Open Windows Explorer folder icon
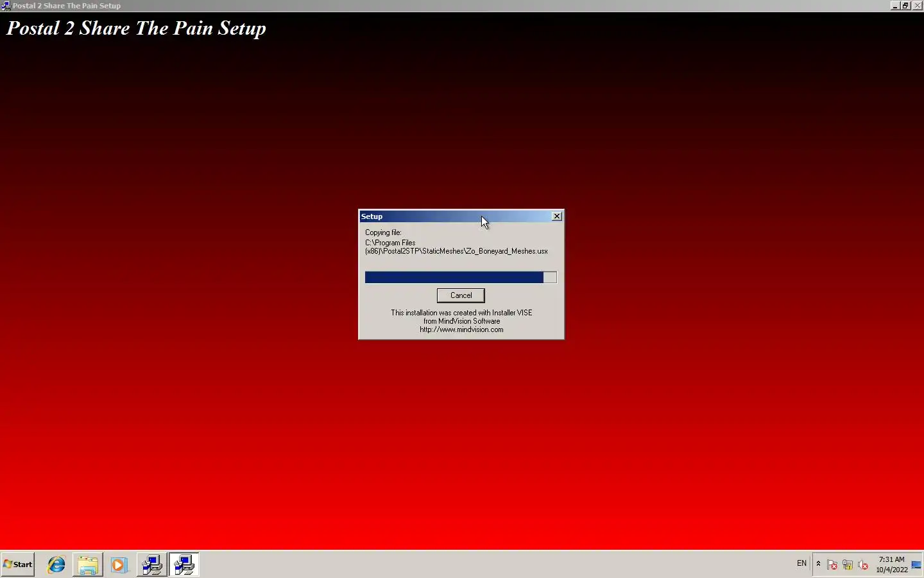The width and height of the screenshot is (924, 578). click(x=88, y=565)
